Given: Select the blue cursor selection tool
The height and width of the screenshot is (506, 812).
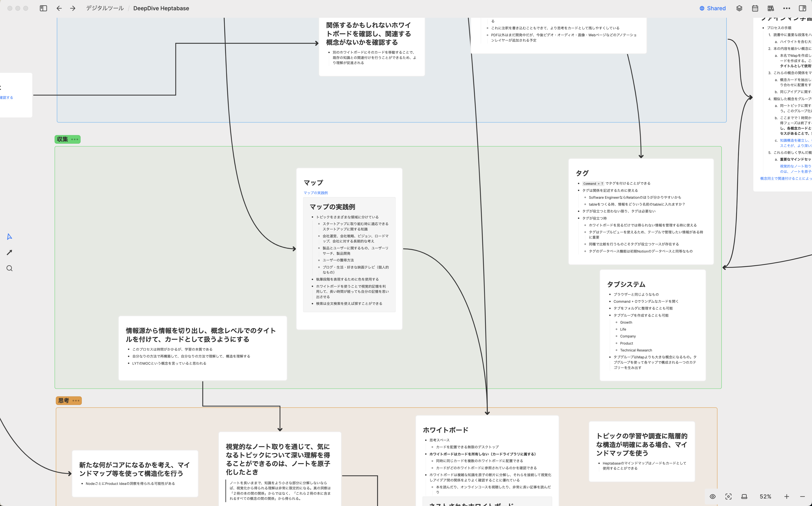Looking at the screenshot, I should coord(9,237).
